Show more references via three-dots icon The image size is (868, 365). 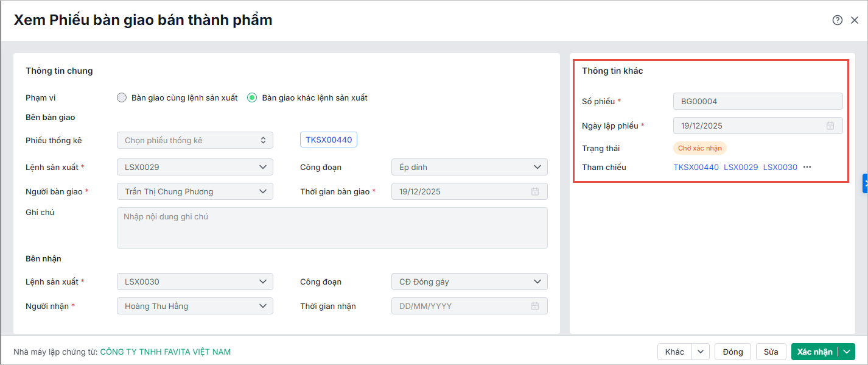click(x=807, y=167)
